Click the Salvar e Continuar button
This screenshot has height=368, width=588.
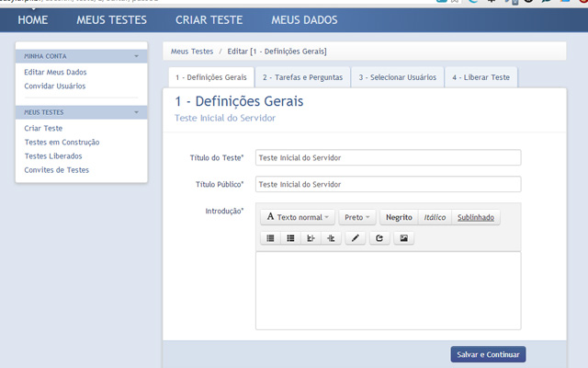click(x=488, y=354)
